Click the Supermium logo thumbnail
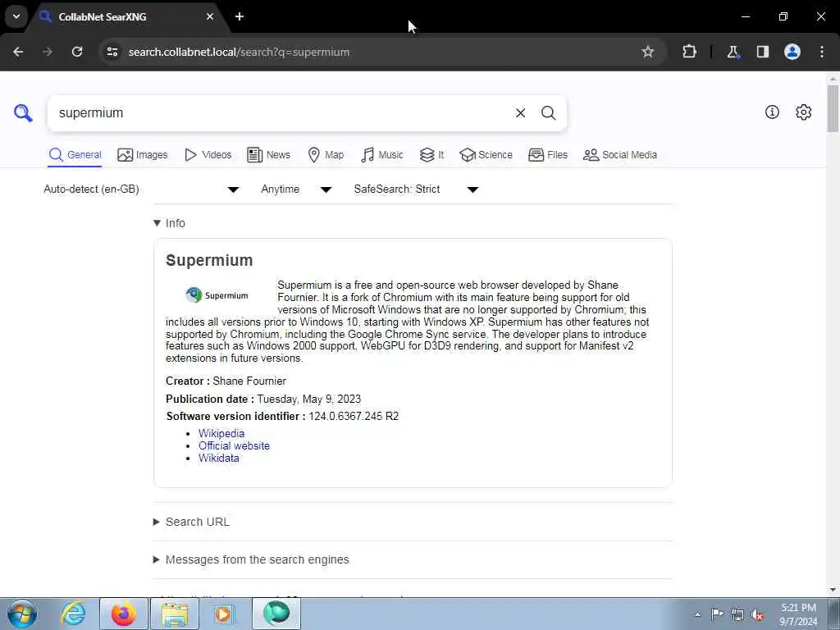The width and height of the screenshot is (840, 630). tap(217, 295)
